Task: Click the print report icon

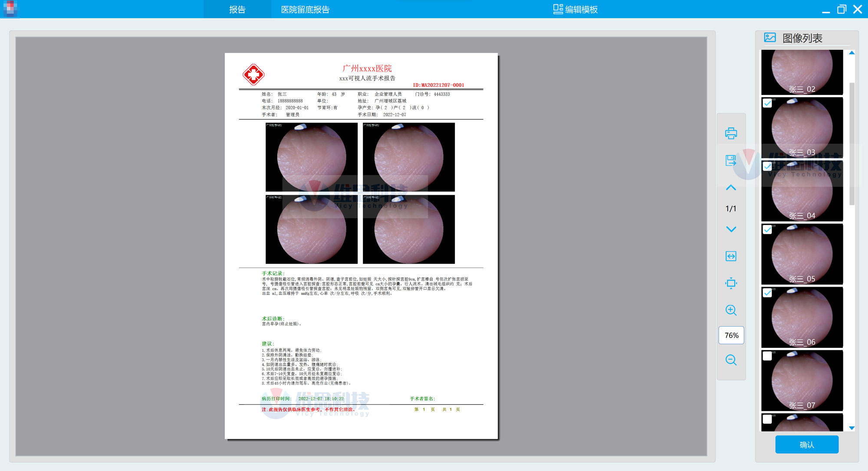Action: coord(731,133)
